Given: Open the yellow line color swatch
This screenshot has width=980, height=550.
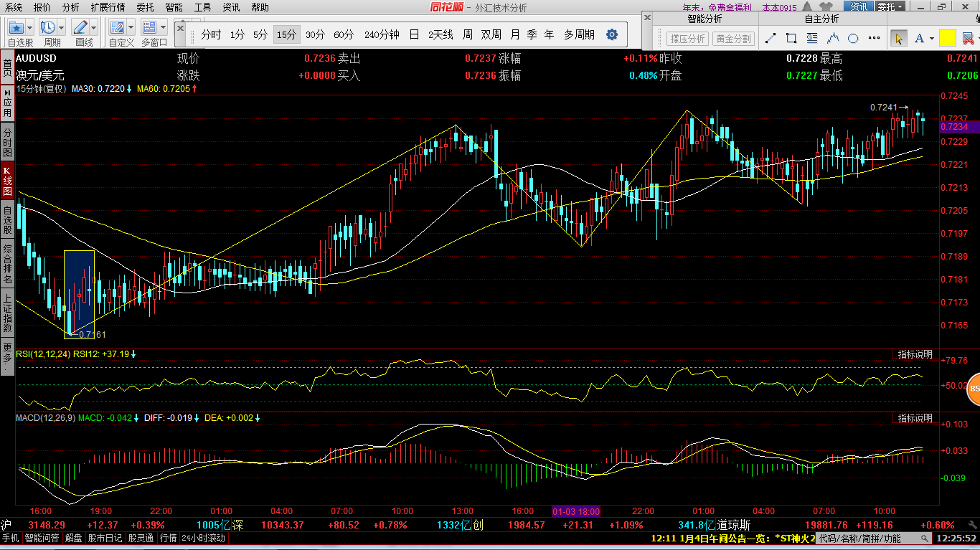Looking at the screenshot, I should 948,38.
